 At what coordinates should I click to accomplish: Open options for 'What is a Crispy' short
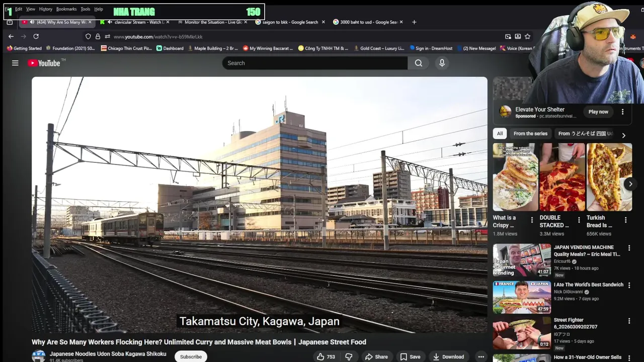[532, 220]
